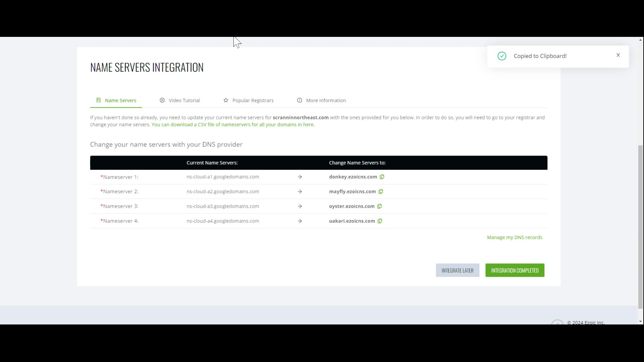This screenshot has width=644, height=362.
Task: Open the More Information tab
Action: pyautogui.click(x=325, y=101)
